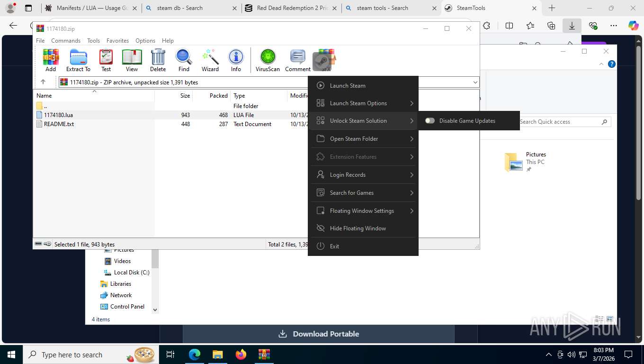Open Edge favorites list icon
The width and height of the screenshot is (644, 364).
(x=530, y=26)
